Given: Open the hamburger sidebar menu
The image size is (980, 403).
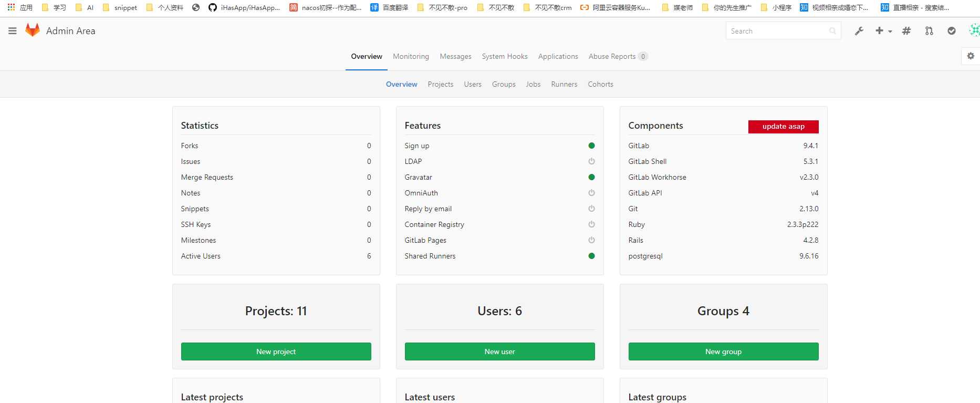Looking at the screenshot, I should tap(13, 31).
